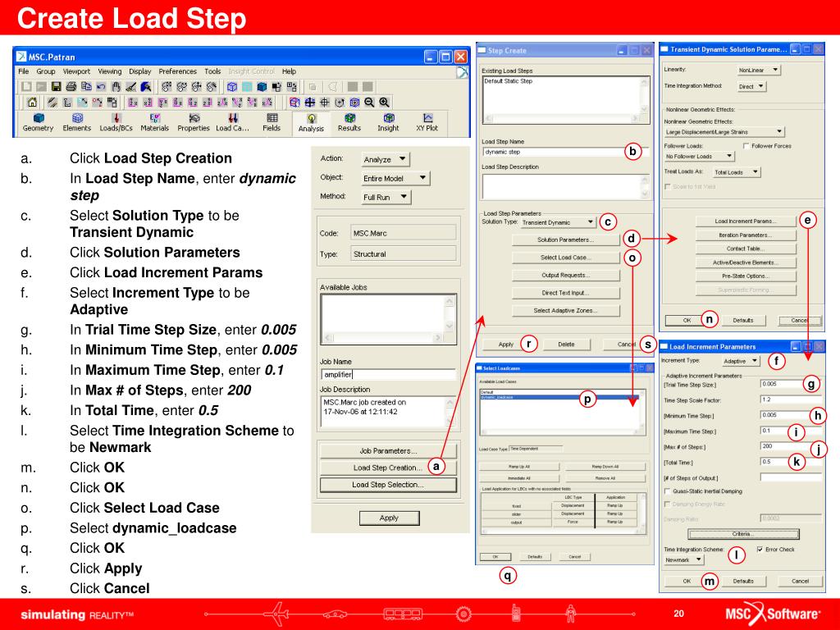Click the copy-to-clipboard toolbar icon
The height and width of the screenshot is (630, 840).
85,86
